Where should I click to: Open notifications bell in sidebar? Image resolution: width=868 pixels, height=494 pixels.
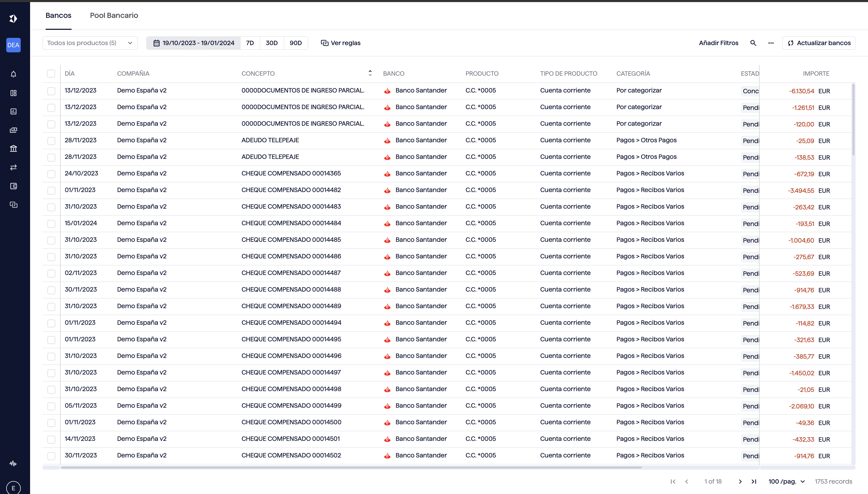pos(13,74)
